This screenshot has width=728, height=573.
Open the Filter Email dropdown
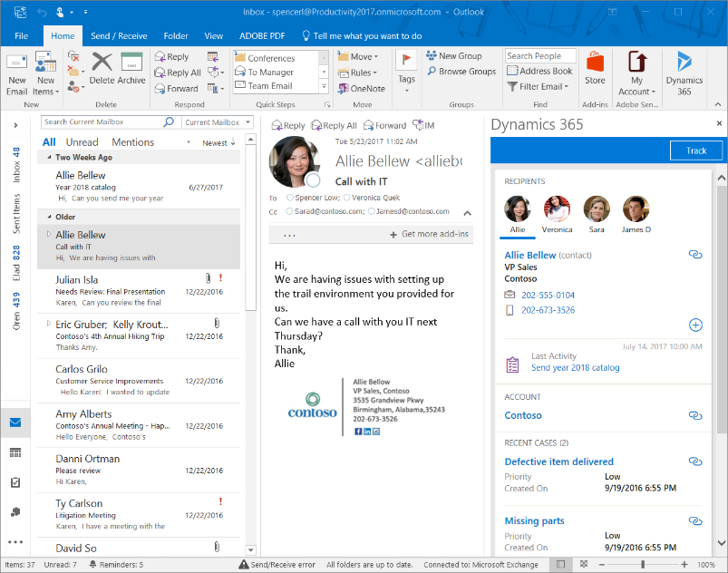tap(538, 88)
